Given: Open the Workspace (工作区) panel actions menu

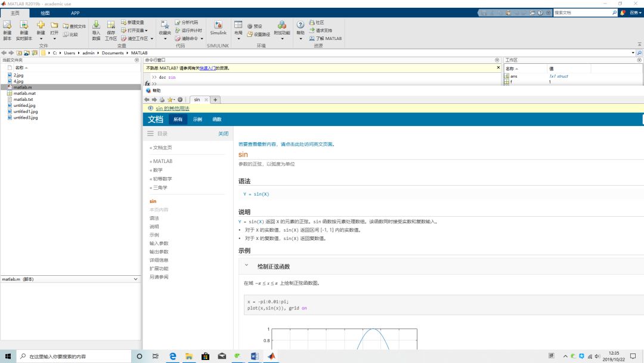Looking at the screenshot, I should point(639,60).
